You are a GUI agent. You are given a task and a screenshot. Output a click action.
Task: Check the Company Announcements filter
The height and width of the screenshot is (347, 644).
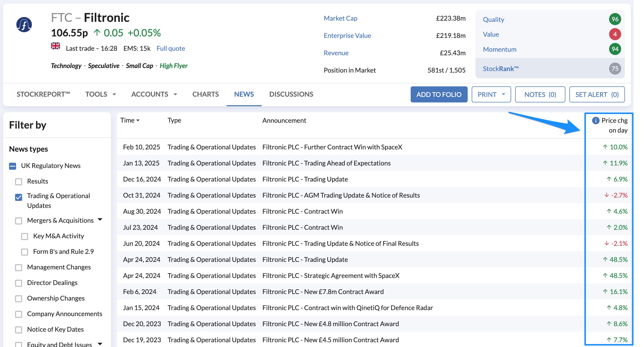tap(19, 314)
